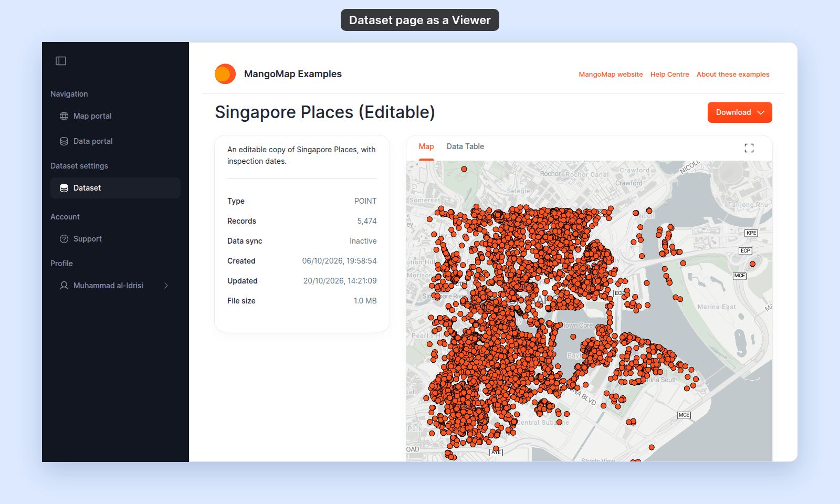Click the KPE road label on map

(751, 233)
